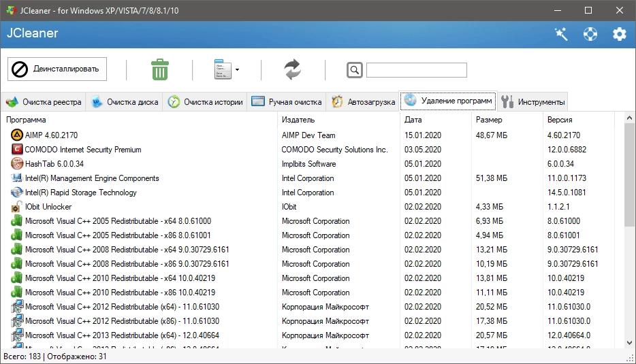Switch to the Очистка диска tab

[125, 102]
